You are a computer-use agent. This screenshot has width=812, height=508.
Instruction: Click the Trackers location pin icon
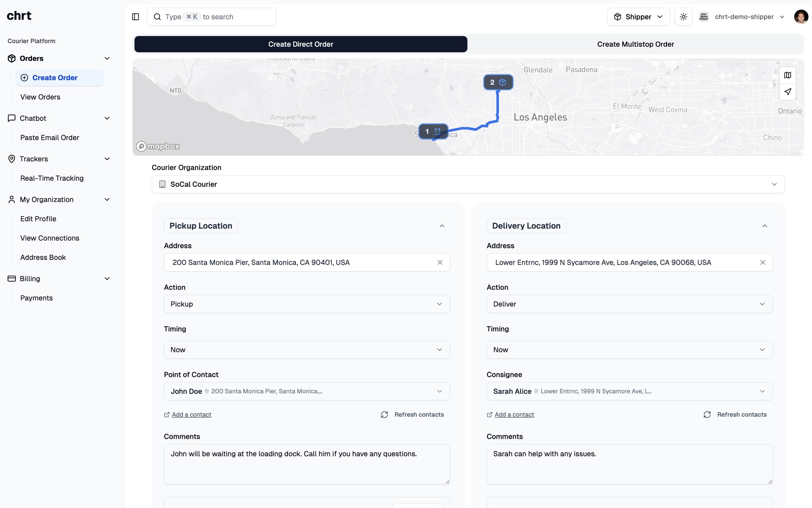11,159
